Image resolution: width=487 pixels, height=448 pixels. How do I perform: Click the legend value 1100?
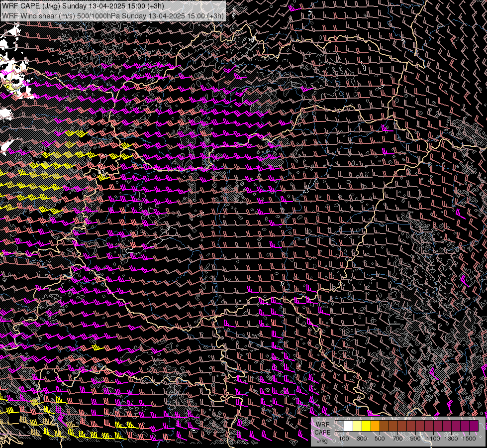click(433, 439)
